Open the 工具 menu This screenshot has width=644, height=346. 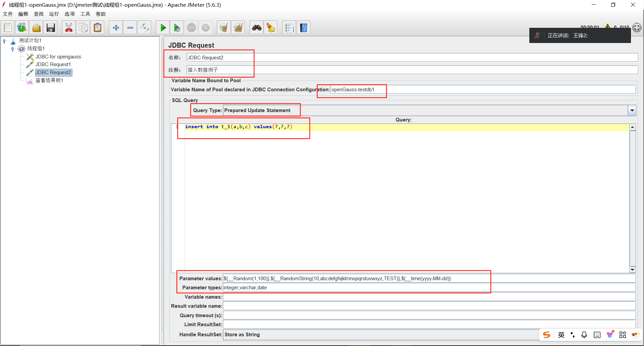85,14
